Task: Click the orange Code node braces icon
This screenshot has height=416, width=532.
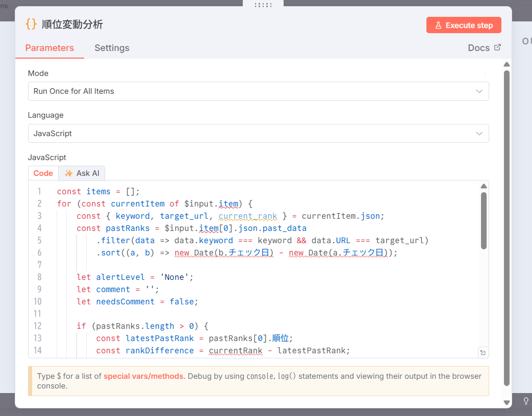Action: click(x=31, y=24)
